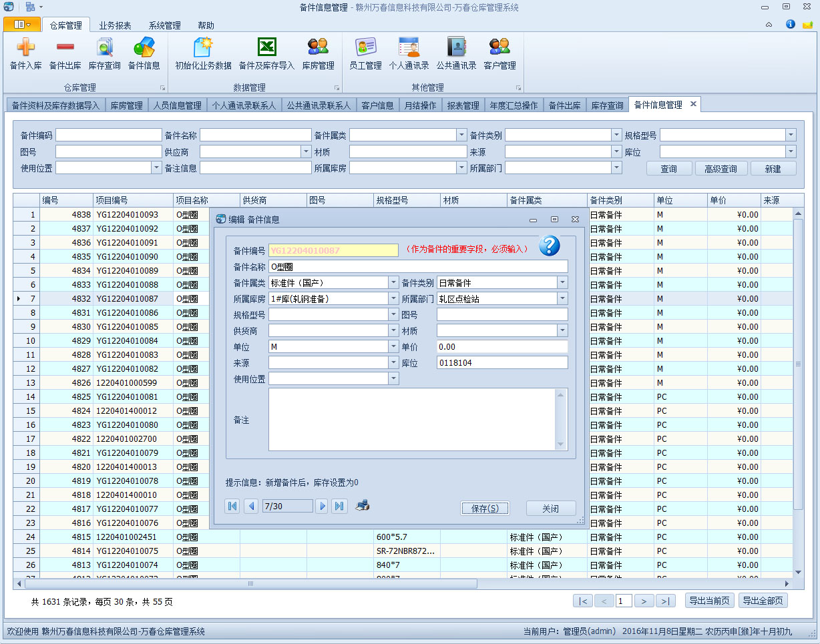Click the print icon in the edit dialog

(x=363, y=506)
